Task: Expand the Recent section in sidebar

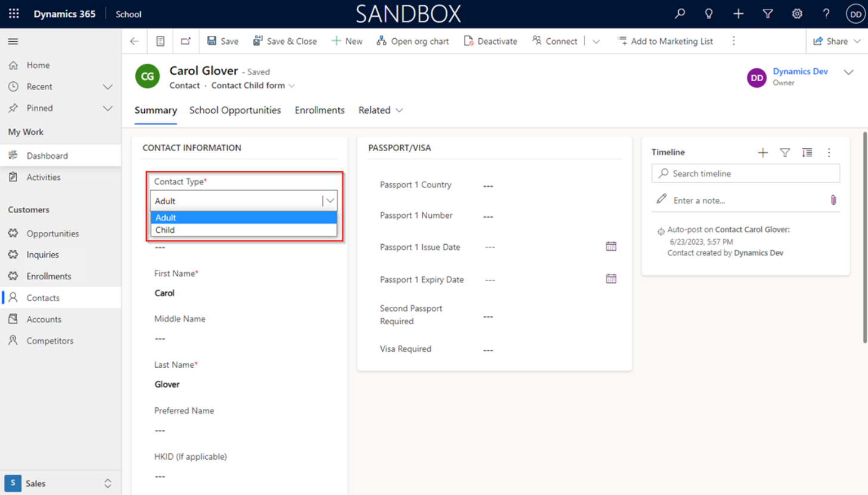Action: (107, 87)
